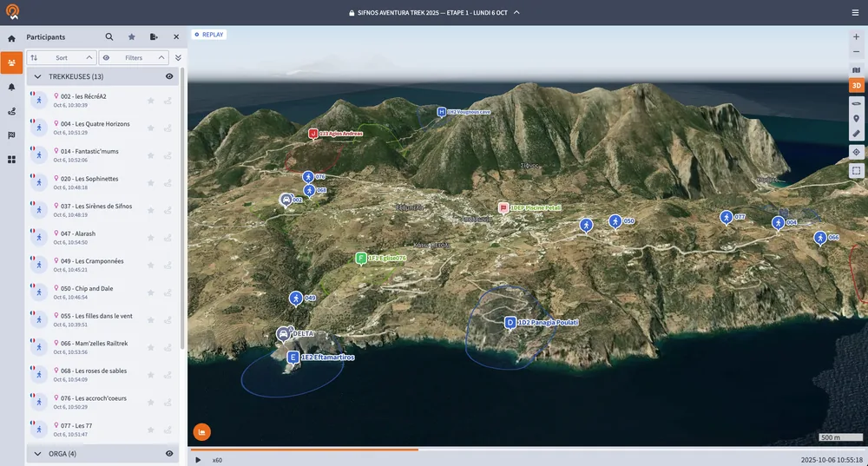Click the selection frame map tool
Screen dimensions: 868x466
tap(857, 171)
